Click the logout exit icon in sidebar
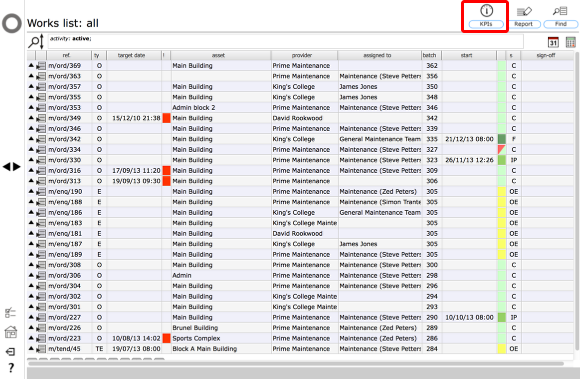This screenshot has height=379, width=580. [10, 352]
